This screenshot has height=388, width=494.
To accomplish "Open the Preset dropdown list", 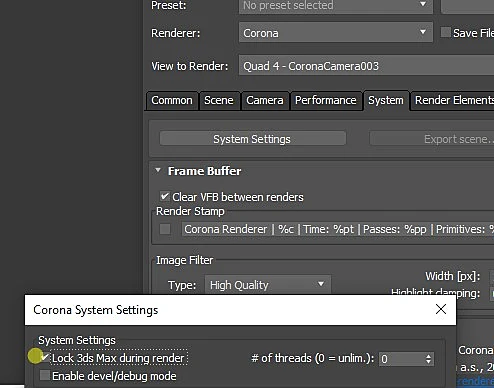I will pos(336,6).
